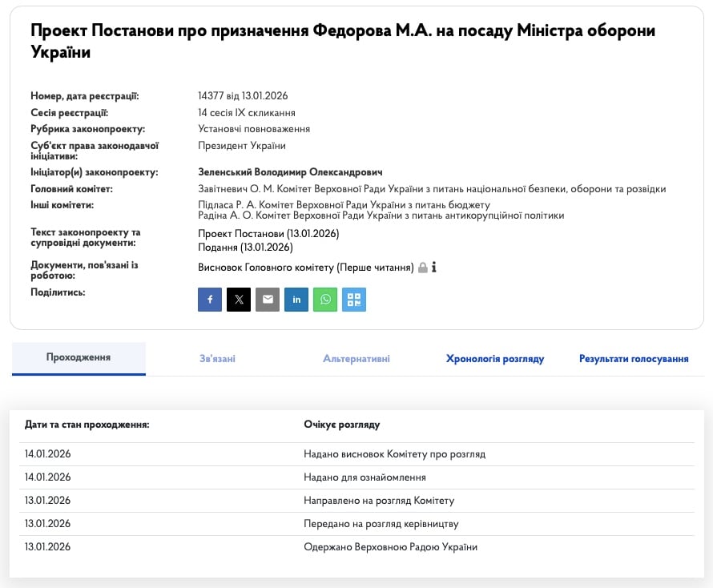Image resolution: width=713 pixels, height=588 pixels.
Task: Open Проект Постанови (13.01.2026) document
Action: pyautogui.click(x=268, y=233)
